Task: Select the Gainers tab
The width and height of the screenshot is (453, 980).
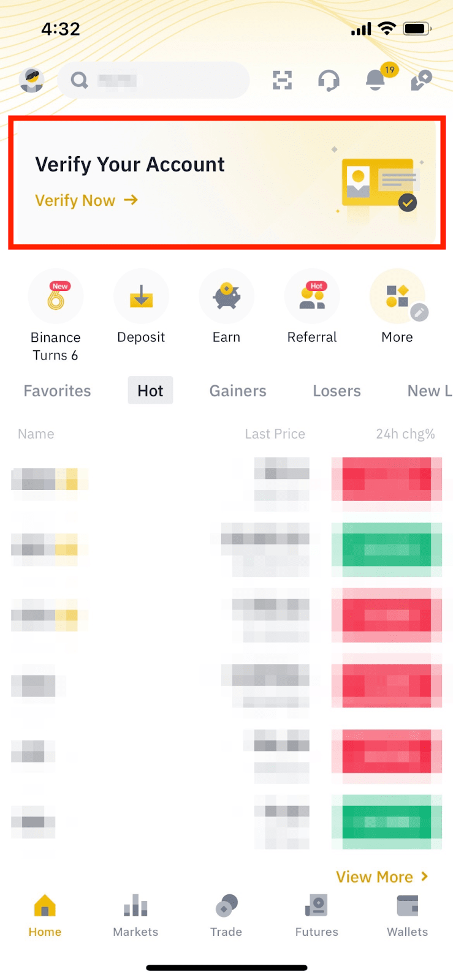Action: [x=238, y=391]
